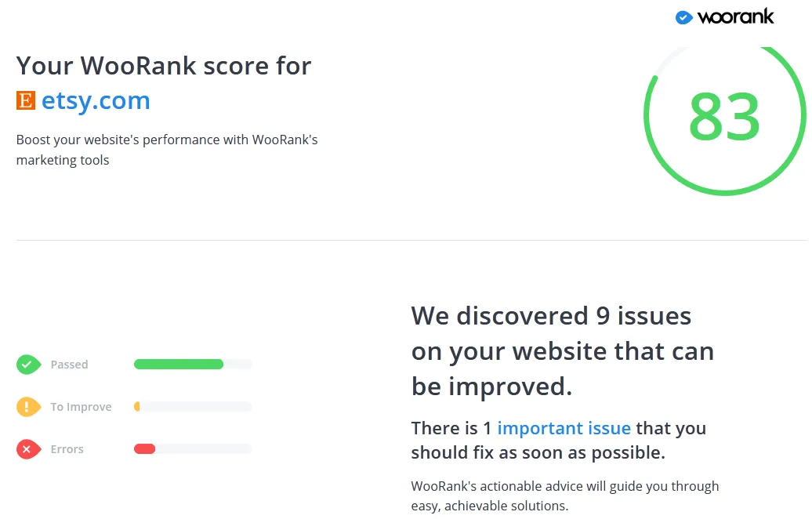Screen dimensions: 812x519
Task: Select the Passed label
Action: point(69,365)
